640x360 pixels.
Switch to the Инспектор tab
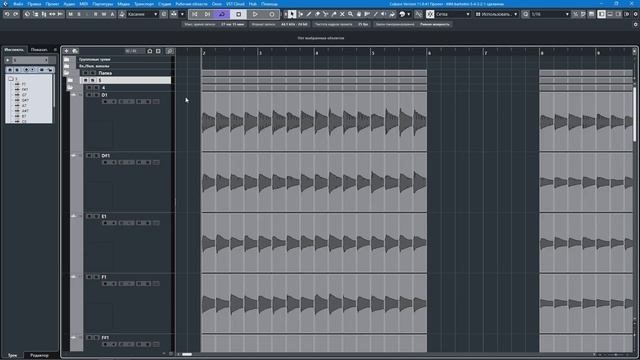14,50
